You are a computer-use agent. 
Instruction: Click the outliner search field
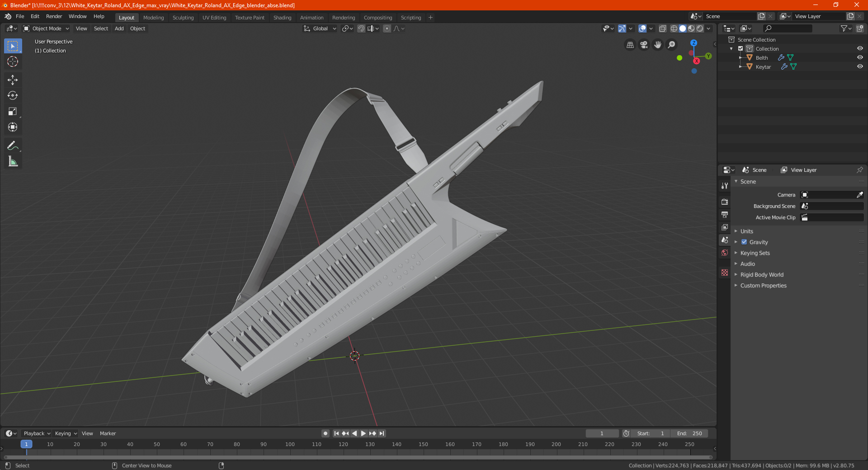(788, 28)
